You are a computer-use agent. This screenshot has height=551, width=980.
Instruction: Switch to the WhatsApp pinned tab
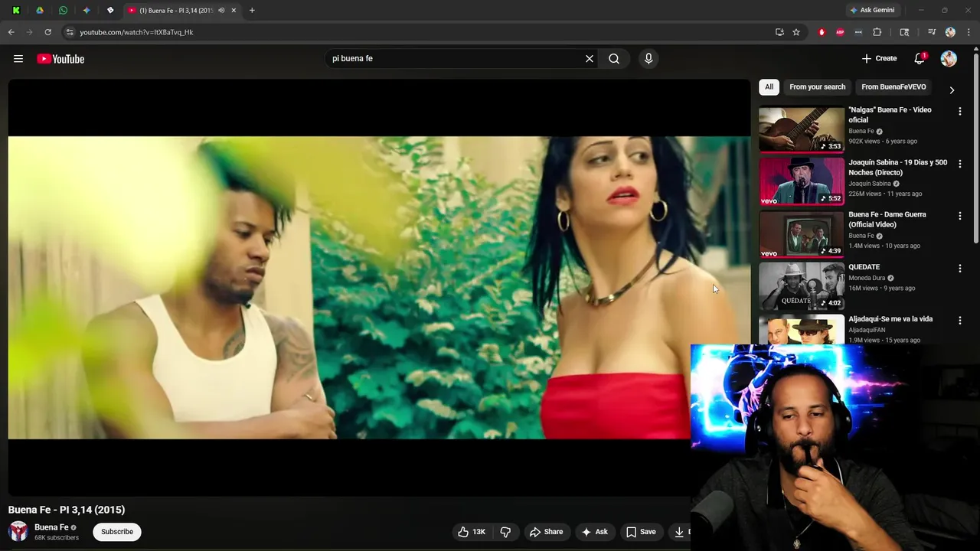(x=63, y=10)
